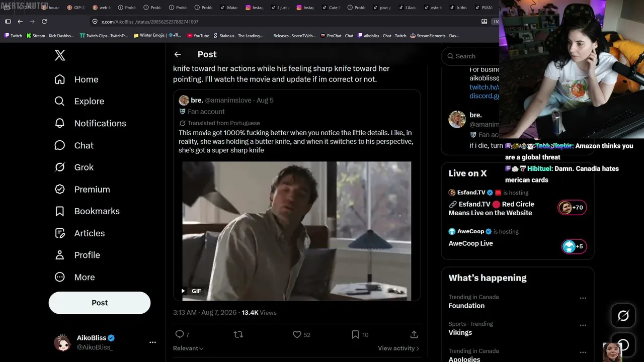Click the 13.4K Views count
Viewport: 644px width, 362px height.
click(259, 313)
